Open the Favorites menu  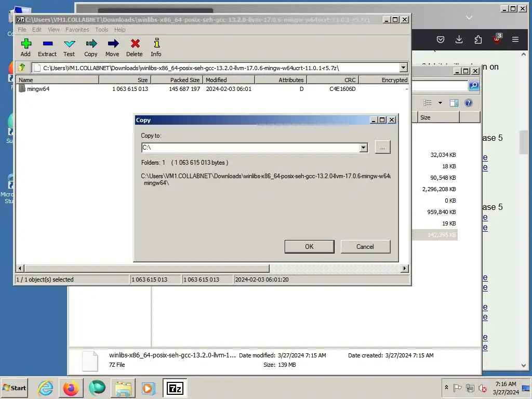pyautogui.click(x=77, y=30)
